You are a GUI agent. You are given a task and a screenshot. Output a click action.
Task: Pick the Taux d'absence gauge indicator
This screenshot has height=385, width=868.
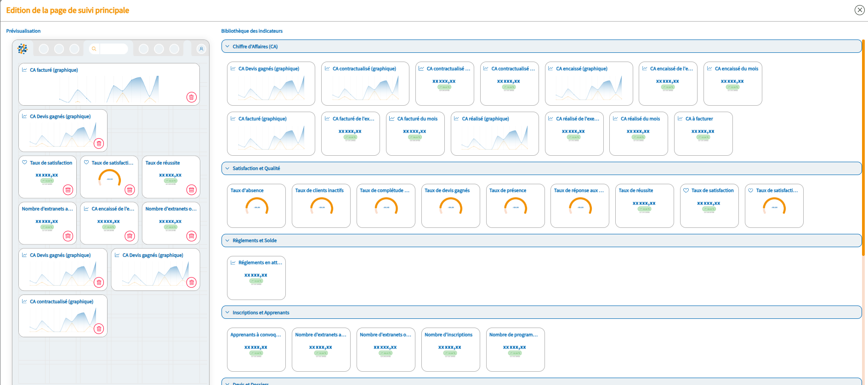(256, 206)
